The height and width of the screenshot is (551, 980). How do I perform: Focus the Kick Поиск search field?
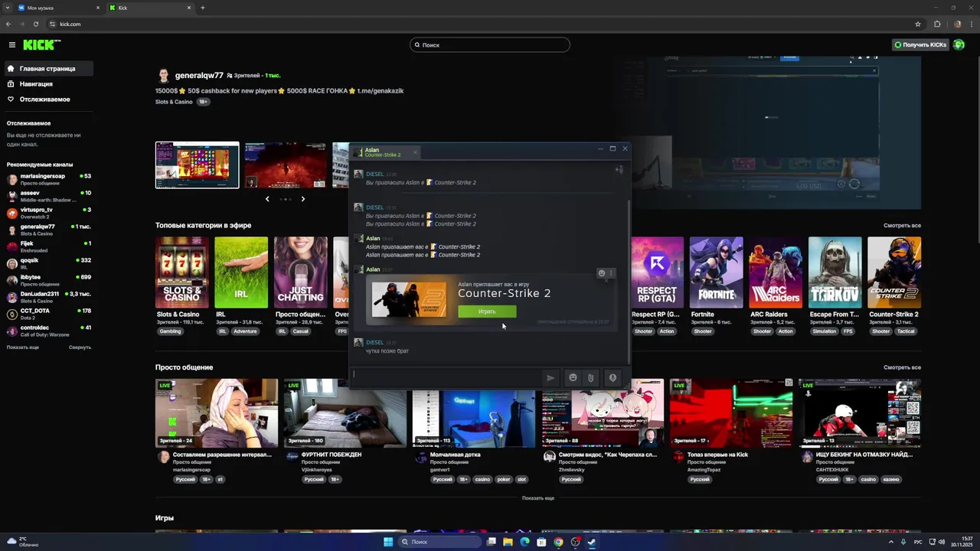click(490, 45)
